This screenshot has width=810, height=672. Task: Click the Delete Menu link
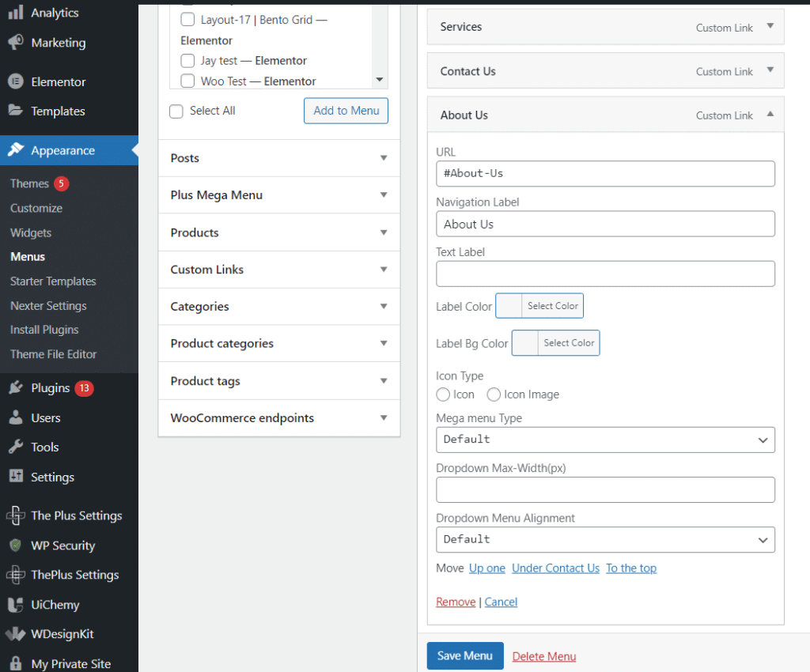pyautogui.click(x=544, y=656)
